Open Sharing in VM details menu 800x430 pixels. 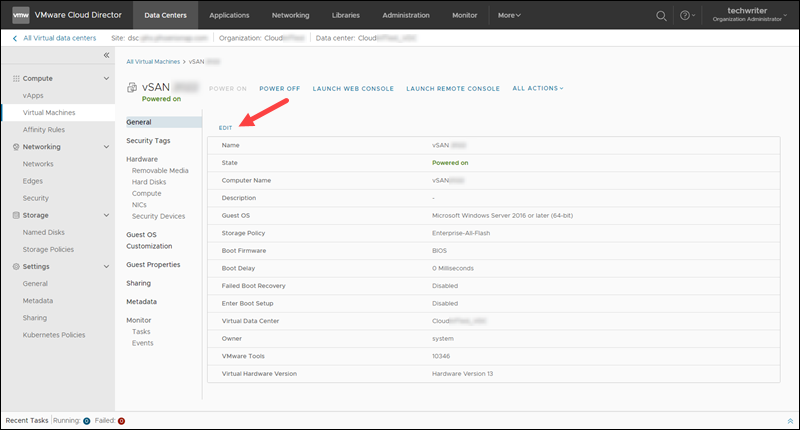coord(138,283)
